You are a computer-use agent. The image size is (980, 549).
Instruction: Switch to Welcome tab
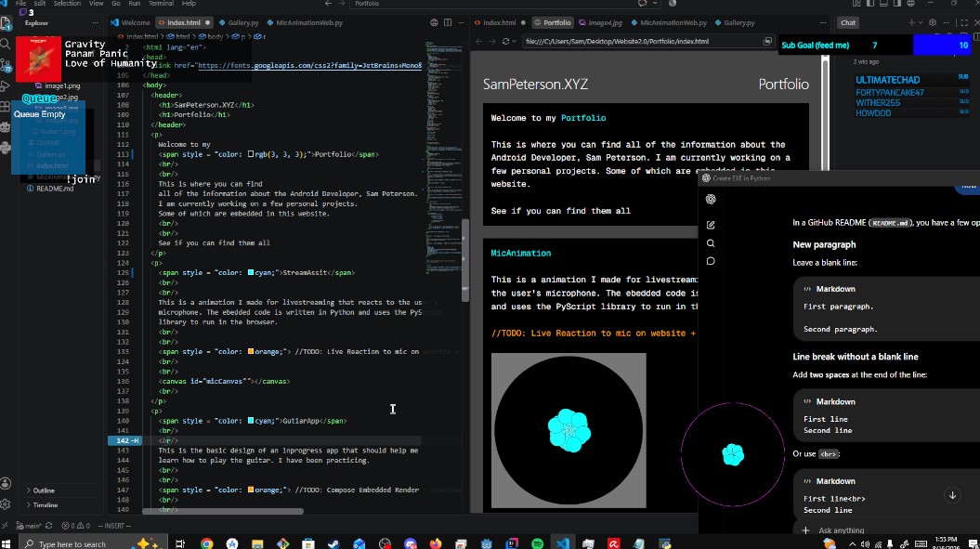click(x=131, y=22)
